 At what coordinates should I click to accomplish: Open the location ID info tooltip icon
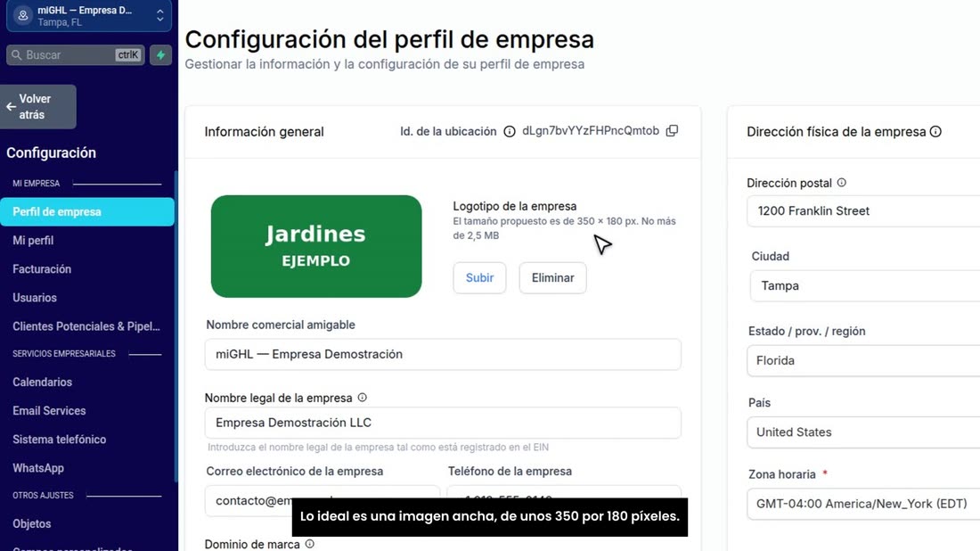tap(510, 131)
